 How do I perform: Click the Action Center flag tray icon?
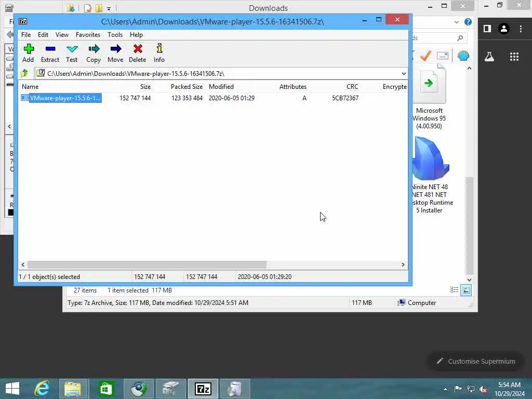[458, 389]
